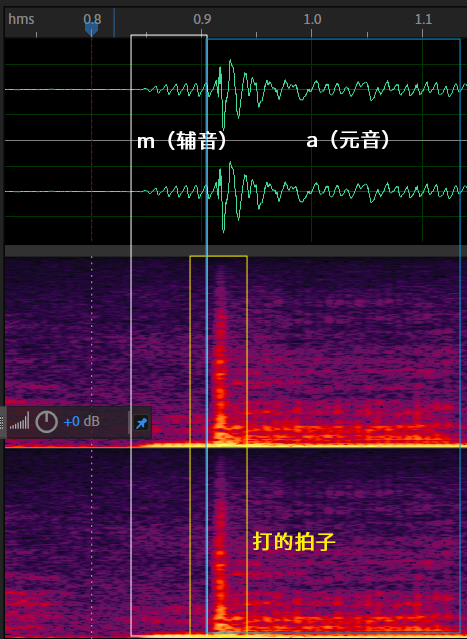Screen dimensions: 467x639
Task: Select the +0 dB gain value
Action: [82, 421]
